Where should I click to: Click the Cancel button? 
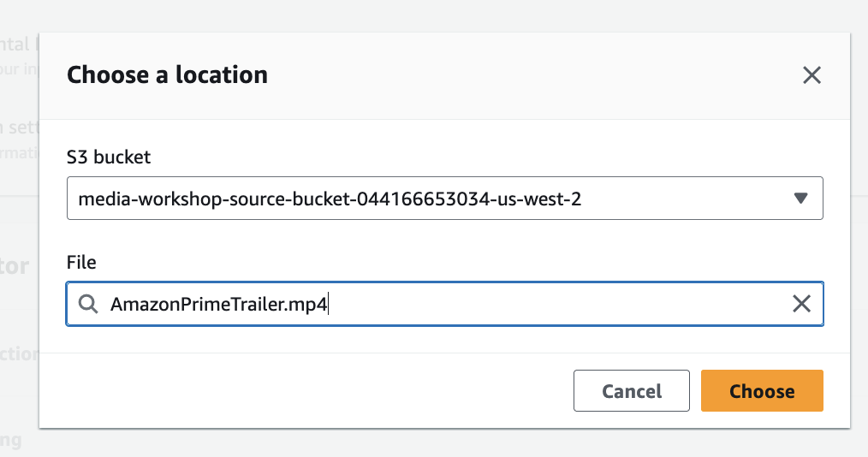point(632,391)
